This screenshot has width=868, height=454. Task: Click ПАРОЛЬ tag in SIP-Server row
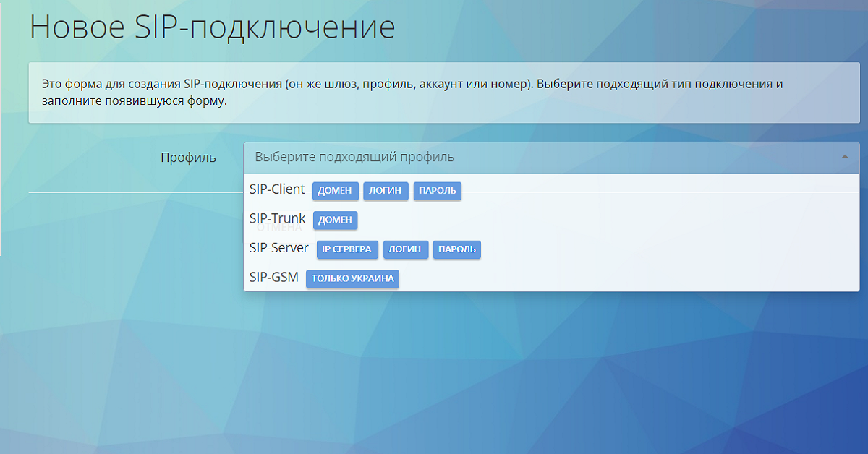pos(457,249)
